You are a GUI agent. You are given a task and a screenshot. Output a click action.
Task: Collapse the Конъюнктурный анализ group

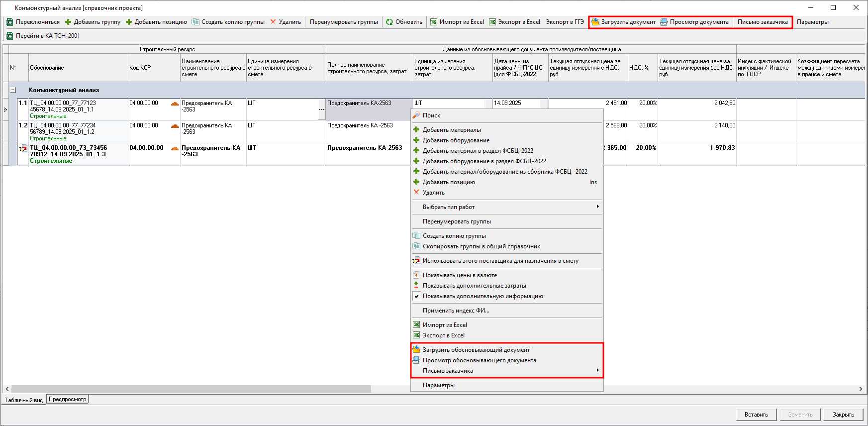click(13, 90)
